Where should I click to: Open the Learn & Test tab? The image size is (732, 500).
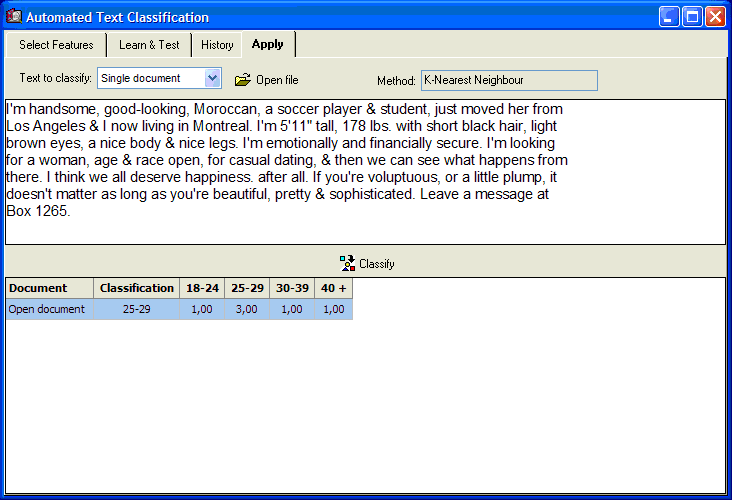point(149,45)
